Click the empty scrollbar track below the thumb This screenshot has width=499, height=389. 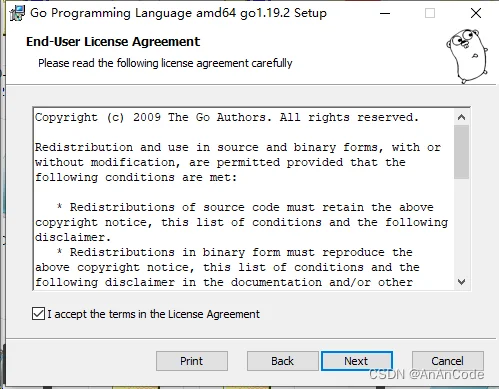click(x=461, y=227)
